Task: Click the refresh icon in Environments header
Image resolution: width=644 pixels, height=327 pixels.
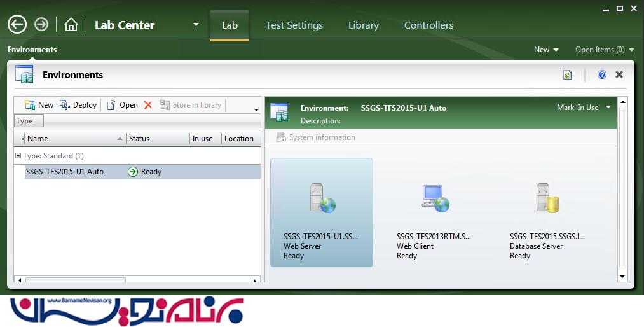Action: point(567,75)
